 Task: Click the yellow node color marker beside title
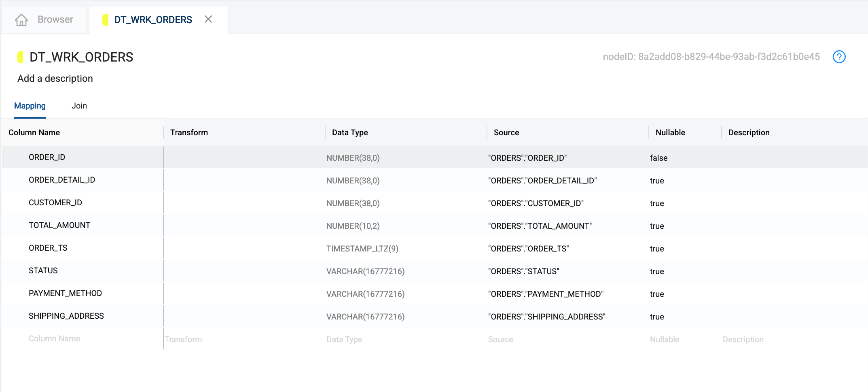20,57
